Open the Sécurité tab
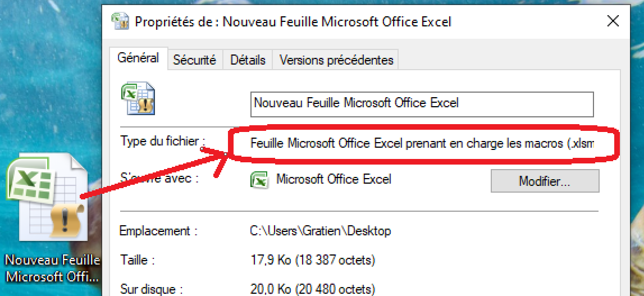The height and width of the screenshot is (296, 644). 194,60
